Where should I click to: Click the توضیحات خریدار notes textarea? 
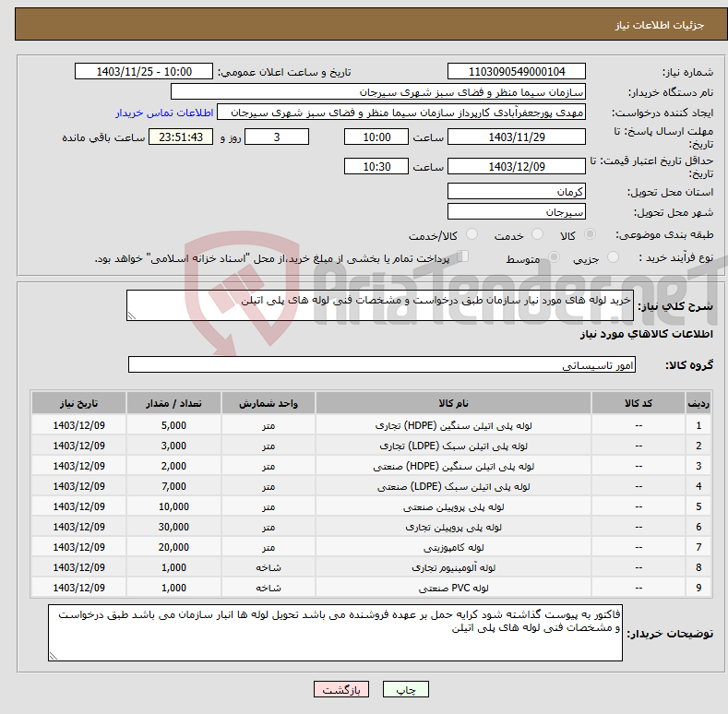pos(335,633)
